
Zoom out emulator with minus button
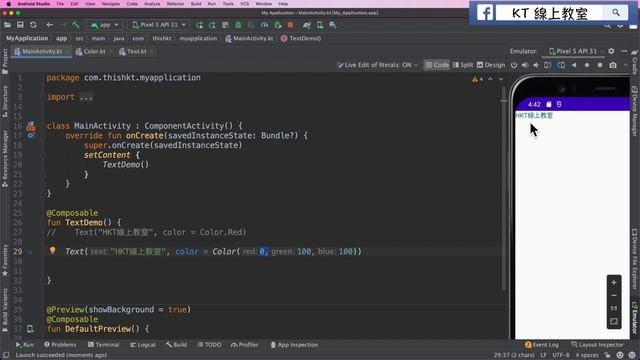613,296
